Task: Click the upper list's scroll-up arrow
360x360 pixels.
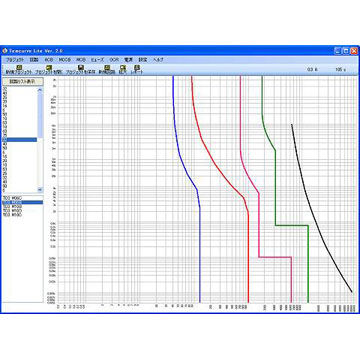Action: tap(40, 90)
